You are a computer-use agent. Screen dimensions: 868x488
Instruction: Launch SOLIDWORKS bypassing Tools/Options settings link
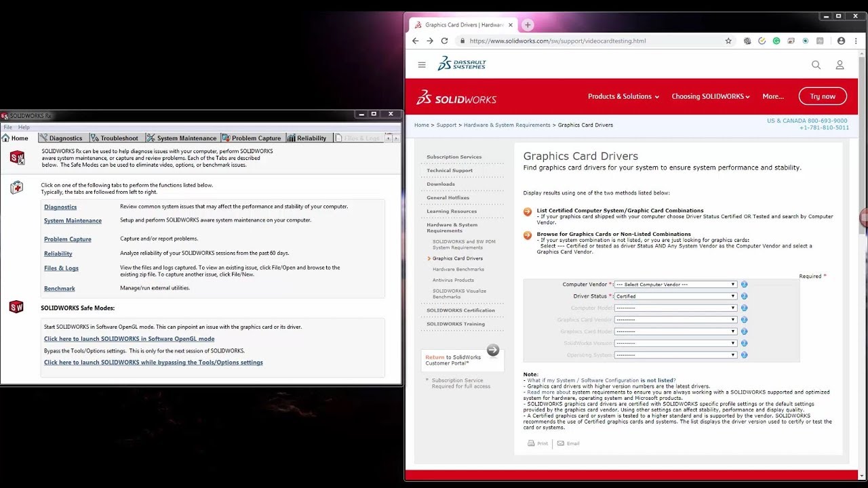(153, 363)
